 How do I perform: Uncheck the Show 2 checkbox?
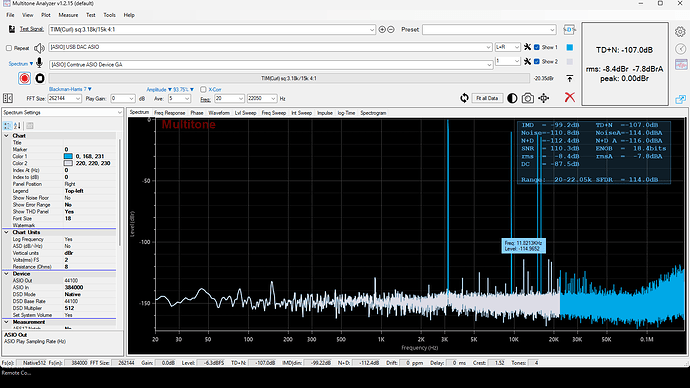537,62
